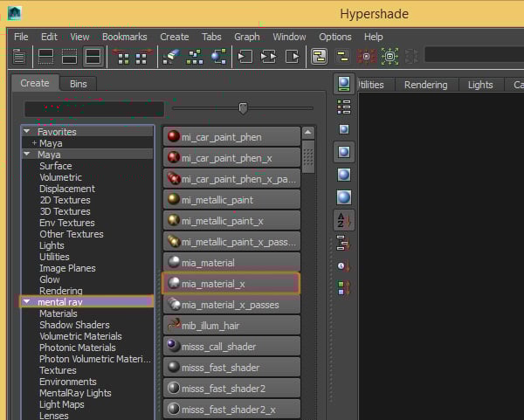Screen dimensions: 524x420
Task: Create a mia_material_x_passes node
Action: [231, 305]
